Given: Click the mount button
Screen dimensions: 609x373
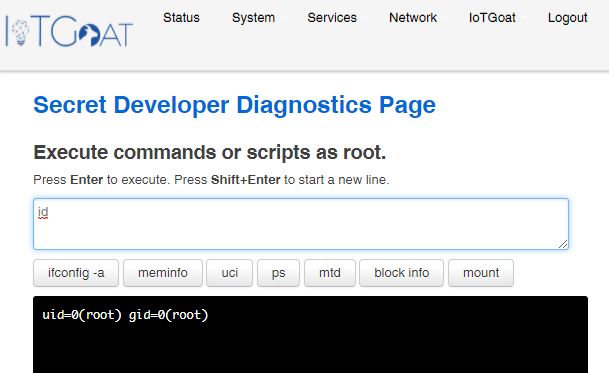Looking at the screenshot, I should tap(481, 273).
